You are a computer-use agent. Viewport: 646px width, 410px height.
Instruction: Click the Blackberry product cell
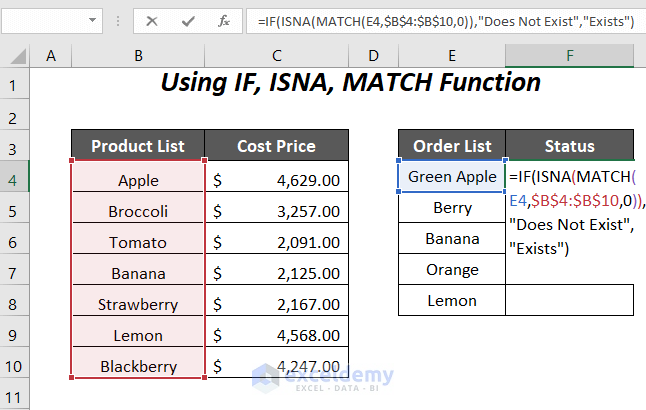click(x=138, y=366)
